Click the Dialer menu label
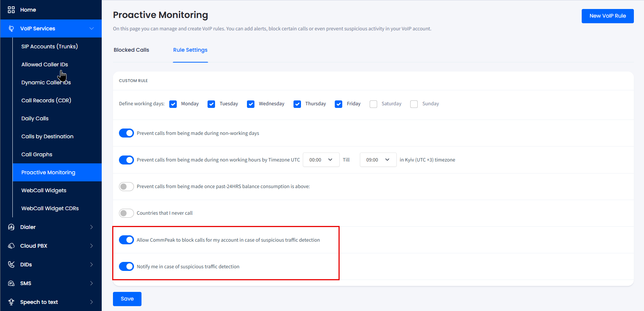 coord(28,227)
